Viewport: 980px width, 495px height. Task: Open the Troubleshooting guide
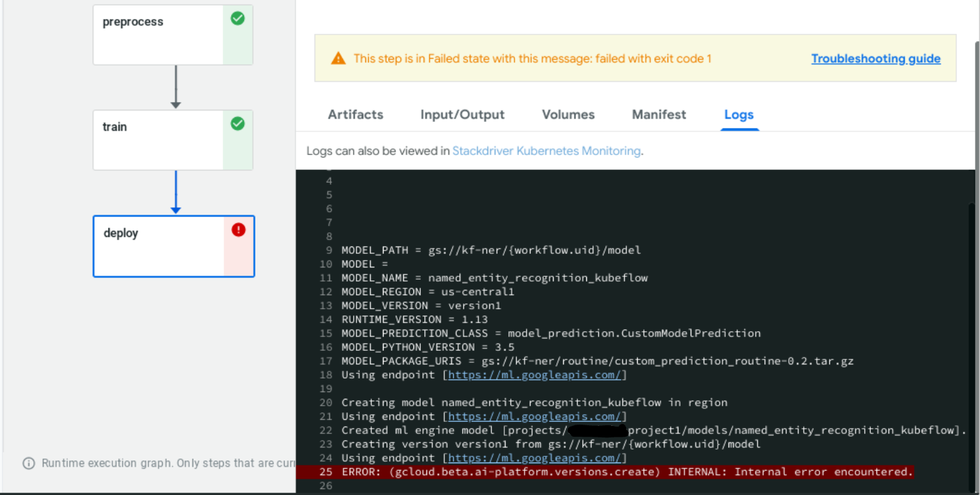tap(876, 58)
